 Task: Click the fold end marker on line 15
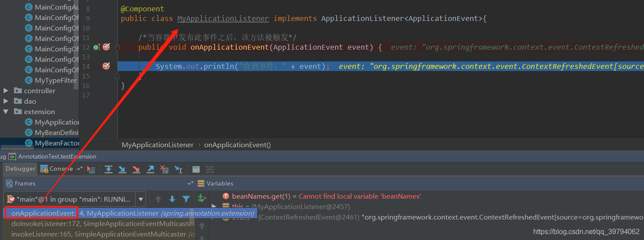[117, 76]
